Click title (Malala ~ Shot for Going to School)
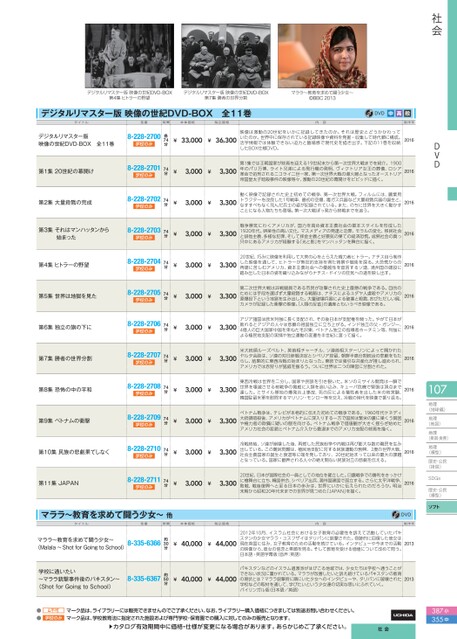 pos(81,548)
